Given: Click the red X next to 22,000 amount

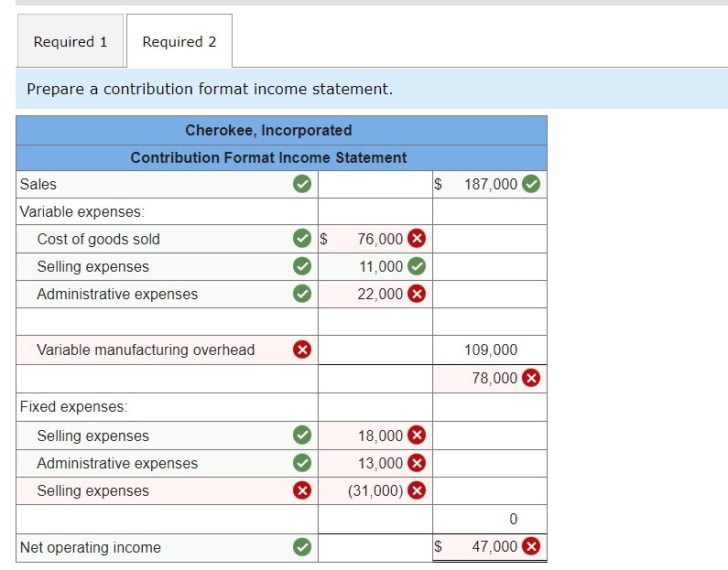Looking at the screenshot, I should (x=417, y=294).
